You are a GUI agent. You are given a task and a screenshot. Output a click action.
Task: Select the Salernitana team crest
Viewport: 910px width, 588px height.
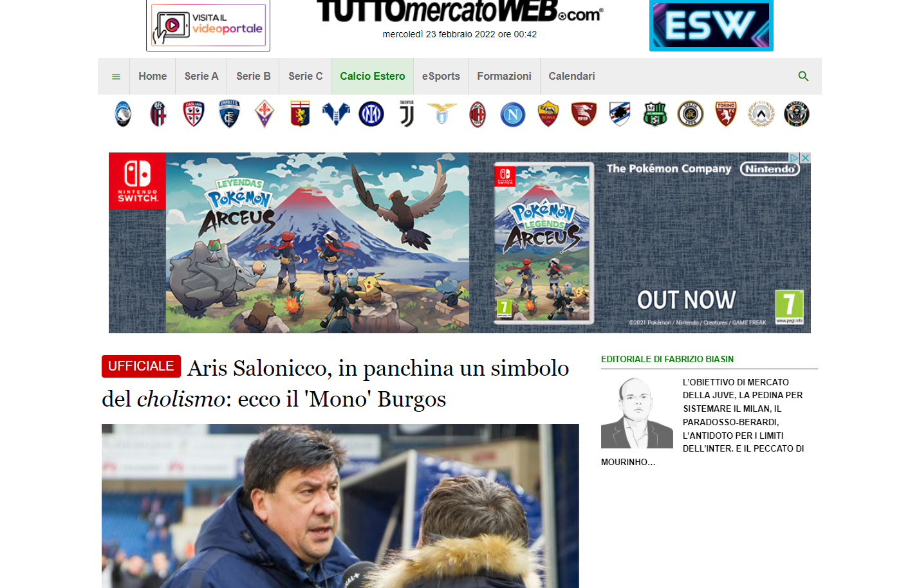(584, 114)
